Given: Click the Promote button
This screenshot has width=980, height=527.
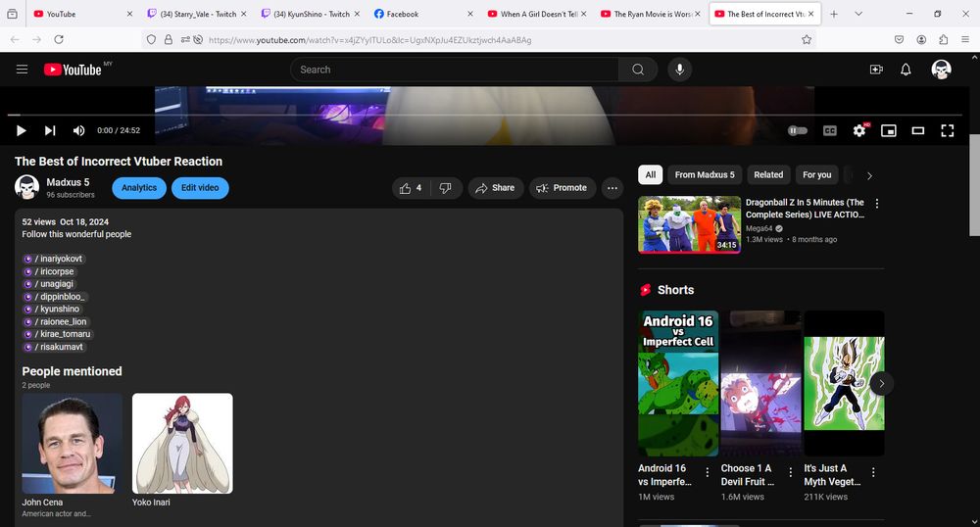Looking at the screenshot, I should point(562,188).
